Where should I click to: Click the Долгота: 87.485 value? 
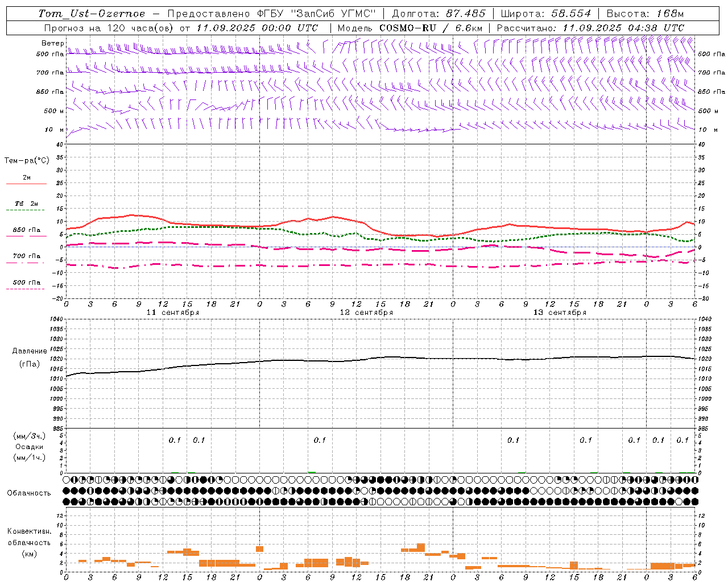439,14
